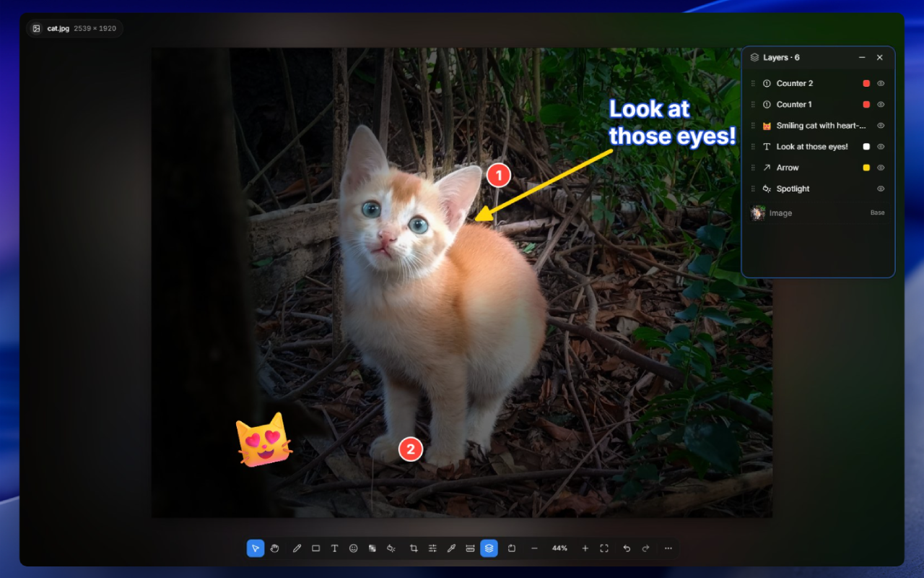Toggle visibility of Smiling cat layer
924x578 pixels.
click(881, 125)
